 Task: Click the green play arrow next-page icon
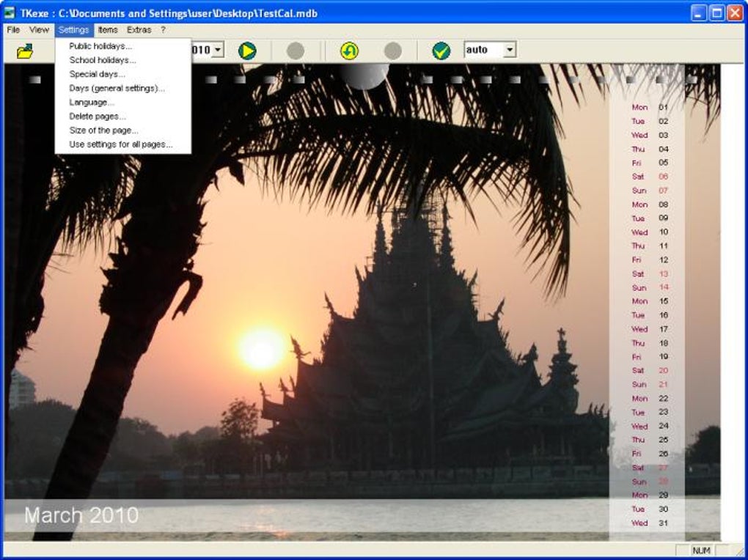[x=247, y=51]
